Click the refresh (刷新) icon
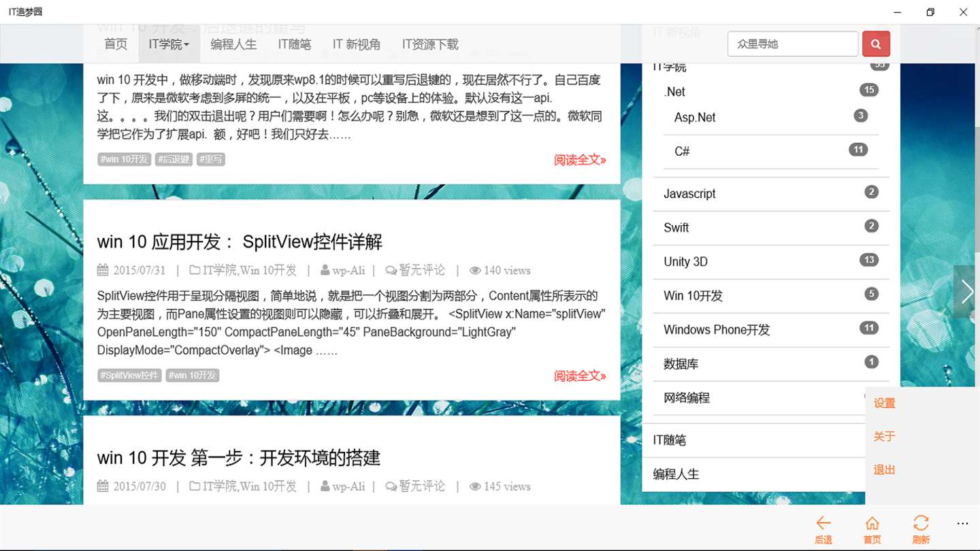Screen dimensions: 980x551 pos(921,522)
